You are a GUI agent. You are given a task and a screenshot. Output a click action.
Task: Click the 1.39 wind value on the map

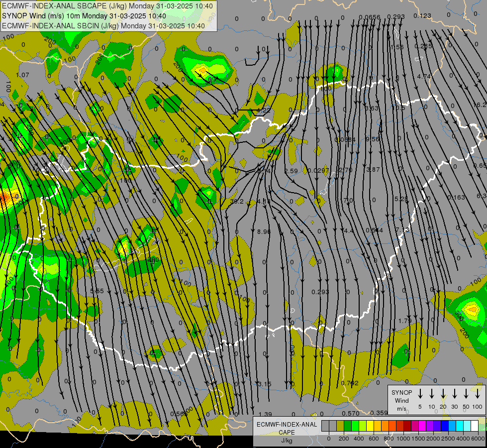click(265, 414)
